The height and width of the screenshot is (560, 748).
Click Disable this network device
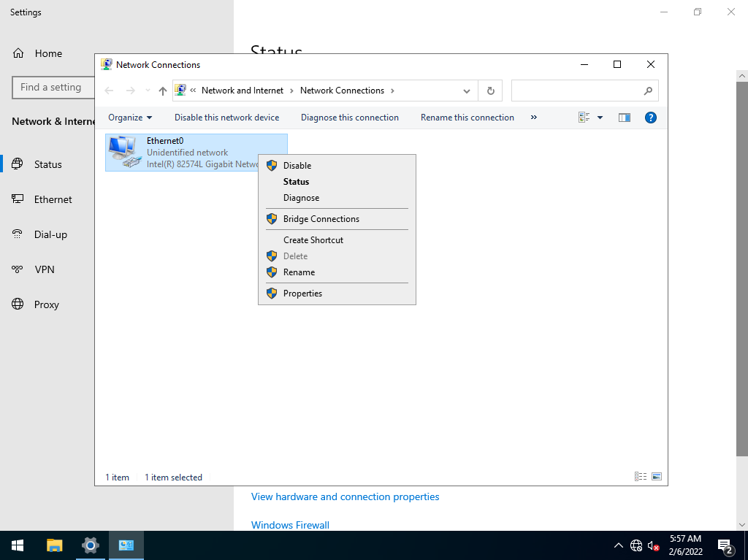coord(226,118)
